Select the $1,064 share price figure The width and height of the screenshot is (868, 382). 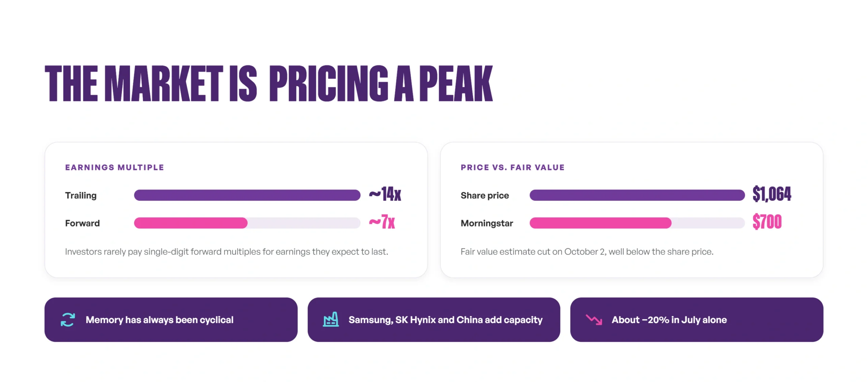[771, 194]
